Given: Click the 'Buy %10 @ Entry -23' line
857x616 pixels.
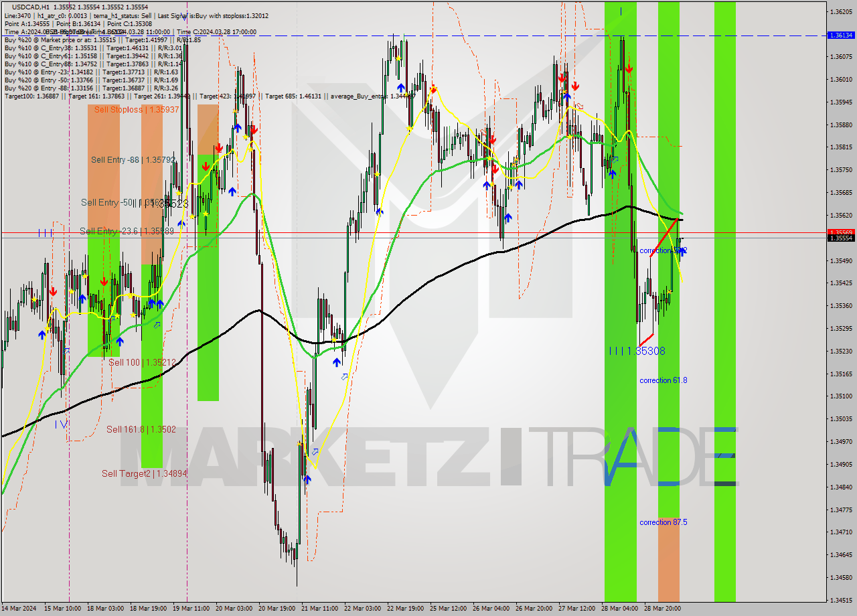Looking at the screenshot, I should (x=91, y=72).
